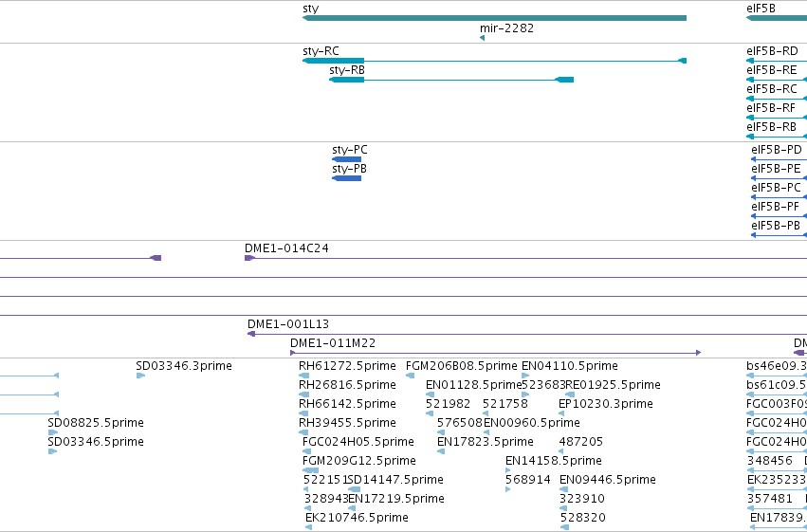
Task: Click the 568914 feature label
Action: point(527,480)
